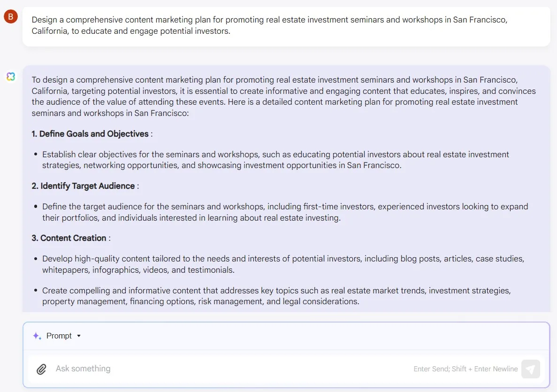Click the bullet dot before "Establish clear objectives"
Image resolution: width=557 pixels, height=392 pixels.
[35, 154]
